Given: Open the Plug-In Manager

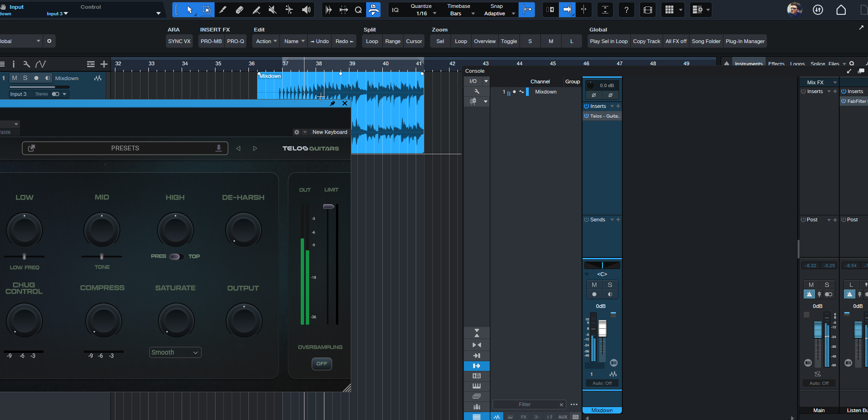Looking at the screenshot, I should point(745,41).
